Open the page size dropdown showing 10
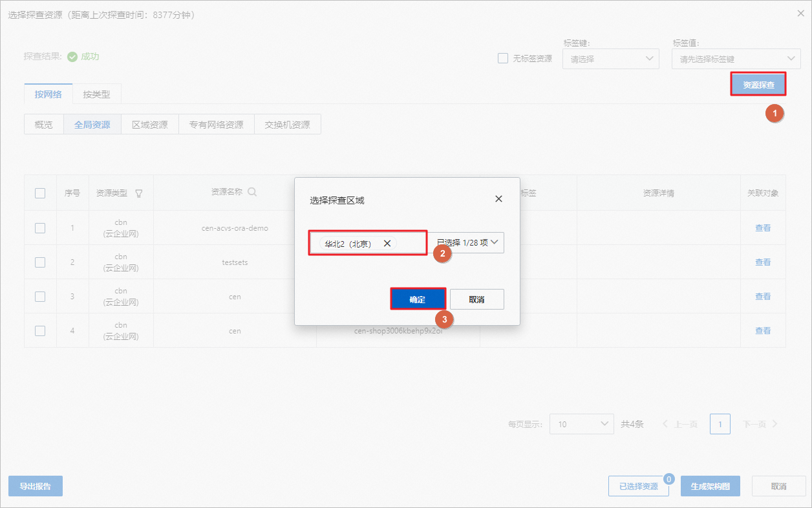This screenshot has width=812, height=508. [582, 424]
